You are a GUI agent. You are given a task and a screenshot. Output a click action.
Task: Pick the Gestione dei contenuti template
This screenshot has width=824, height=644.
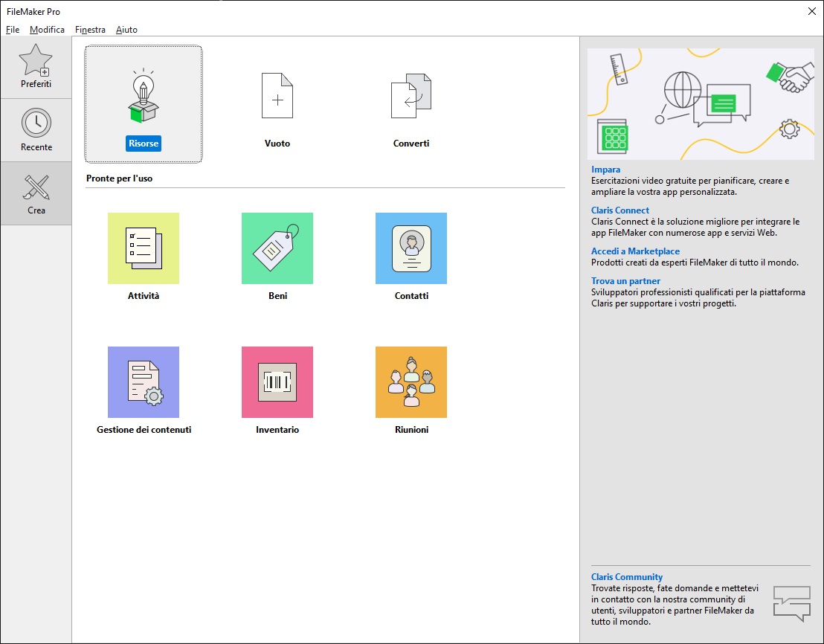pos(144,382)
